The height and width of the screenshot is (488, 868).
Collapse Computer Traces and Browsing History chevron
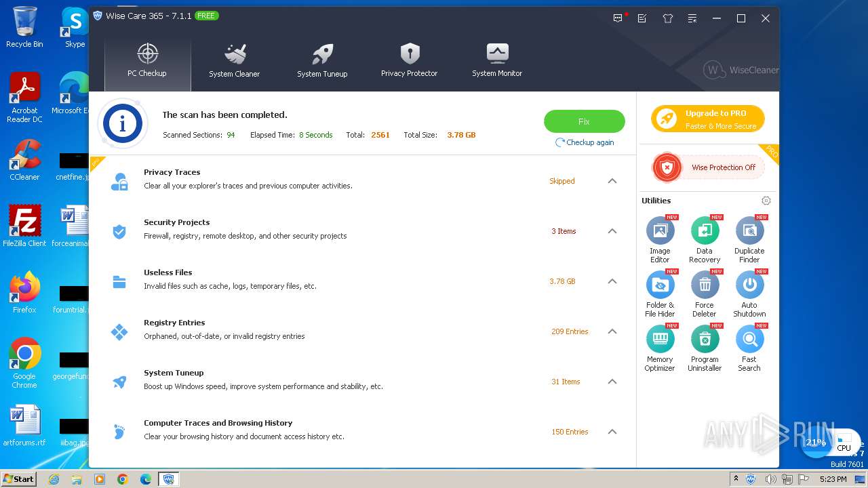point(612,432)
